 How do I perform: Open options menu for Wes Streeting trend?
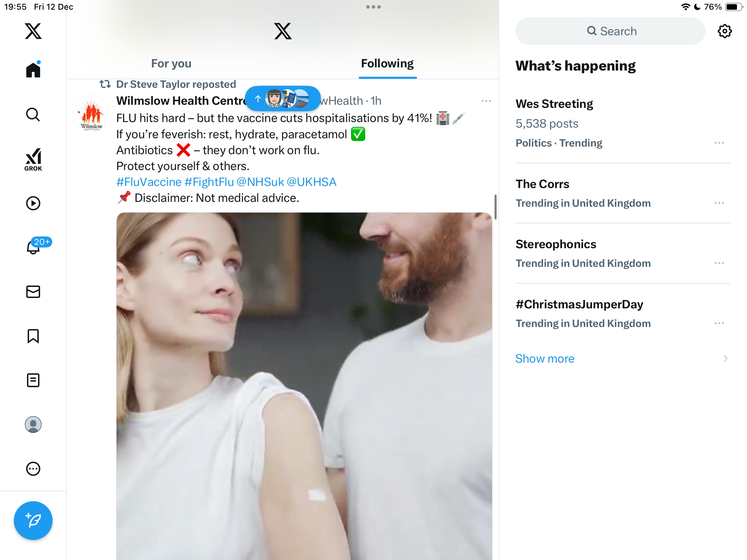(x=719, y=143)
